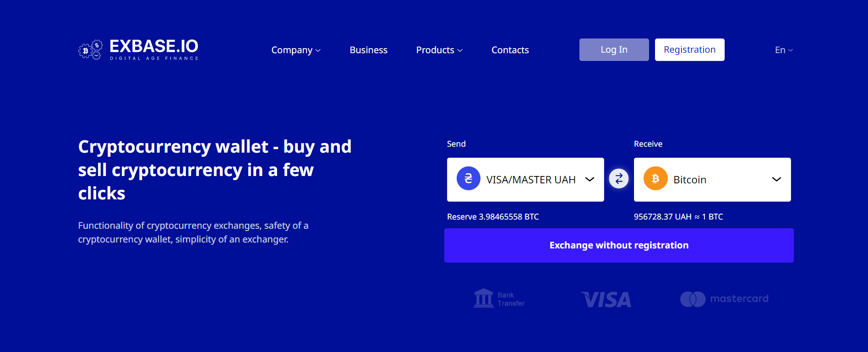Open the En language selector
This screenshot has width=868, height=352.
pyautogui.click(x=784, y=50)
